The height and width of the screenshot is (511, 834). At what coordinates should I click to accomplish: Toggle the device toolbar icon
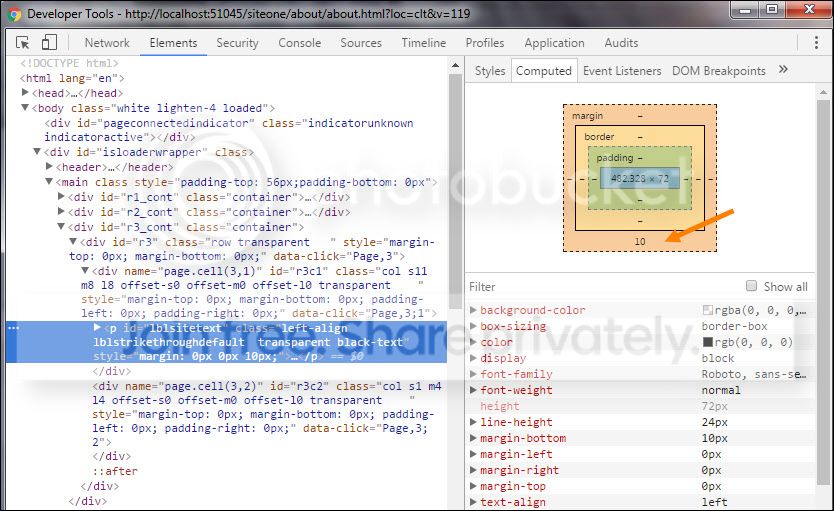point(49,43)
